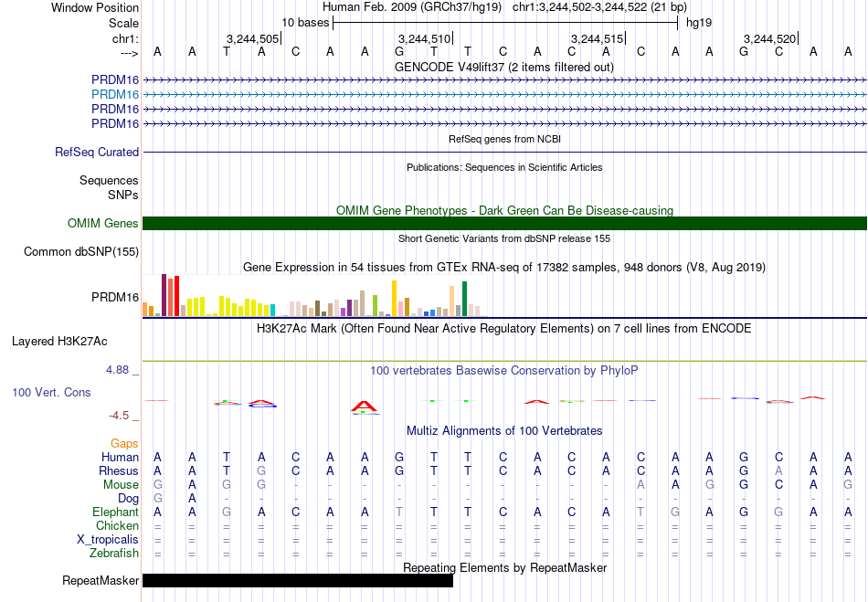Click the dbSNP release 155 track title
868x602 pixels.
coord(504,238)
